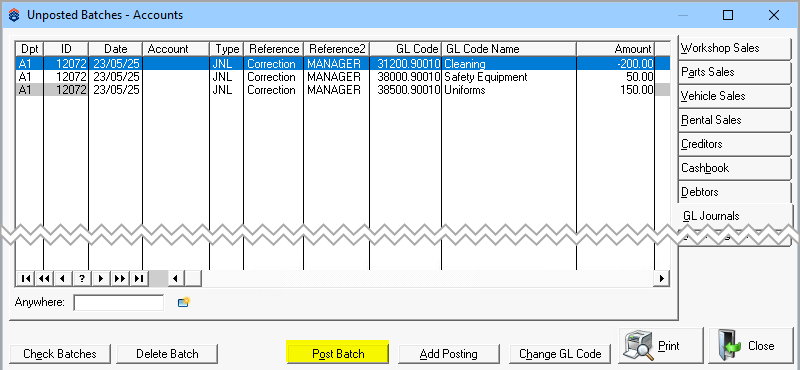The width and height of the screenshot is (800, 370).
Task: Click the Type column header
Action: click(x=227, y=49)
